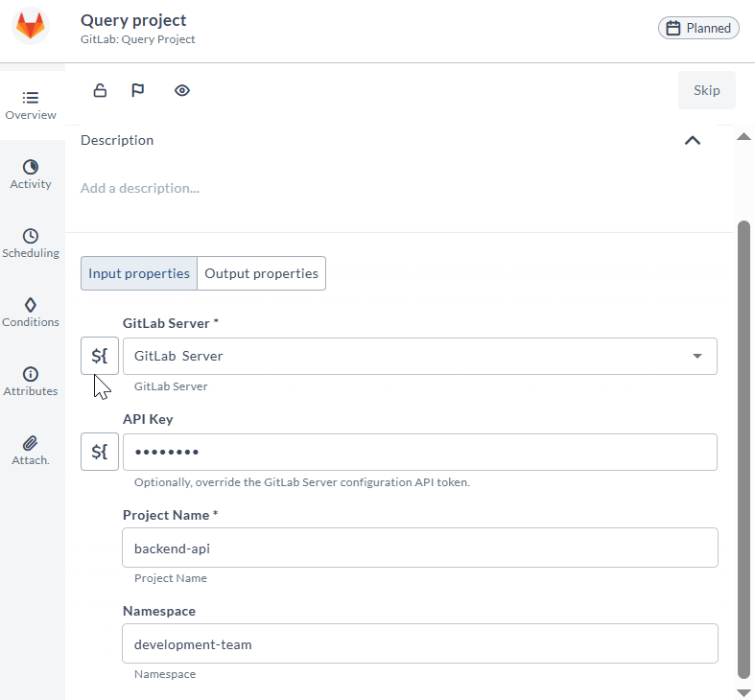Click the scrollbar down arrow
755x700 pixels.
pyautogui.click(x=743, y=692)
